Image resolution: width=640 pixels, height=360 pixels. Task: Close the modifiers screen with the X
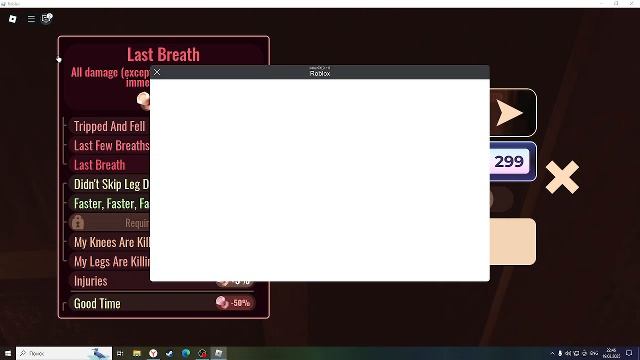[x=562, y=177]
